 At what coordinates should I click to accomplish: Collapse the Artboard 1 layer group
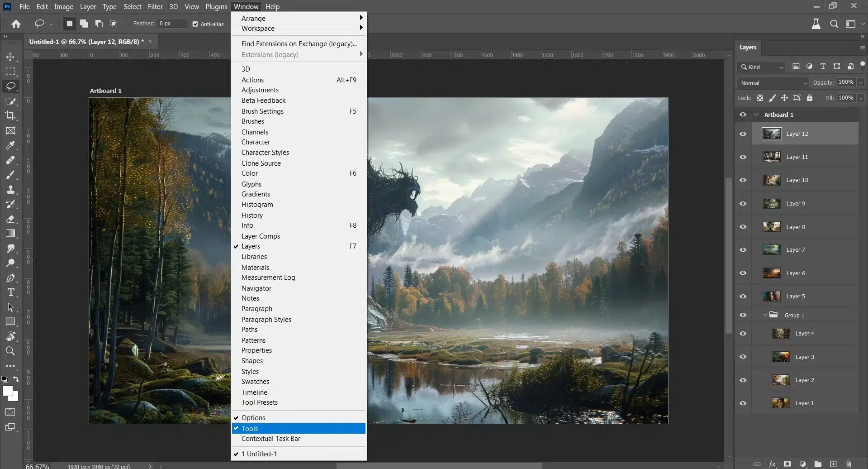(756, 115)
